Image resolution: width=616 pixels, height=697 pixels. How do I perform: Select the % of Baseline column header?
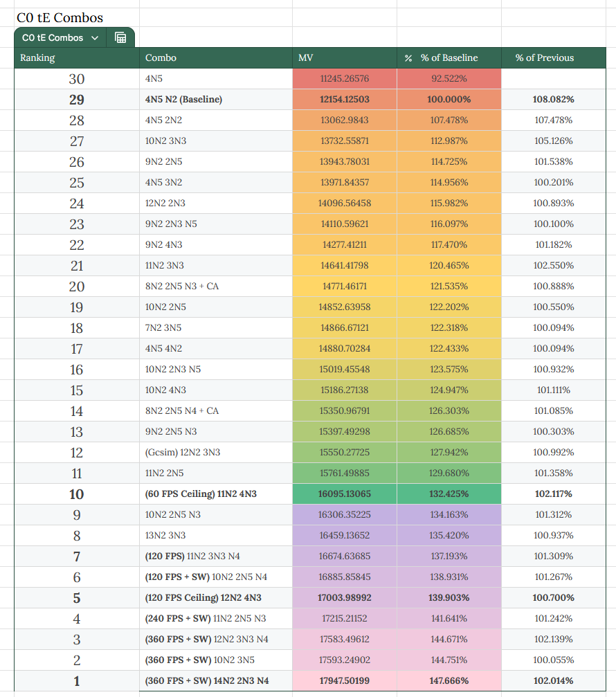pyautogui.click(x=449, y=57)
